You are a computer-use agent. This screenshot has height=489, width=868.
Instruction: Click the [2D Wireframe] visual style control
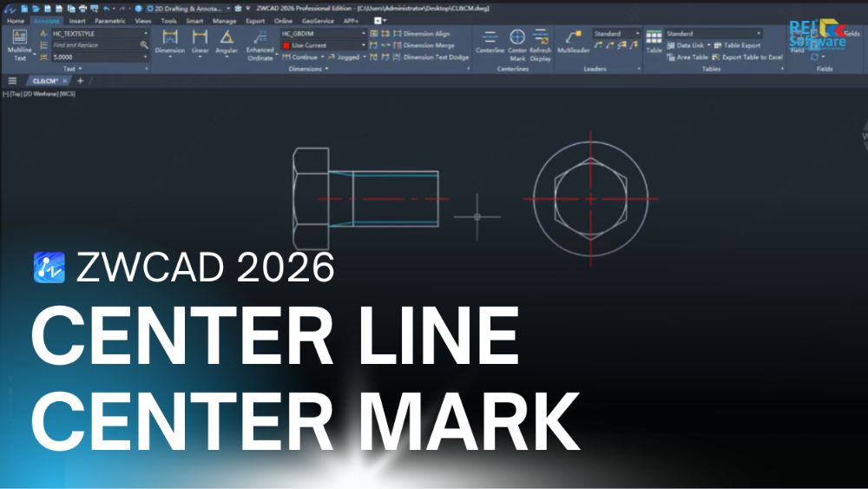tap(41, 94)
